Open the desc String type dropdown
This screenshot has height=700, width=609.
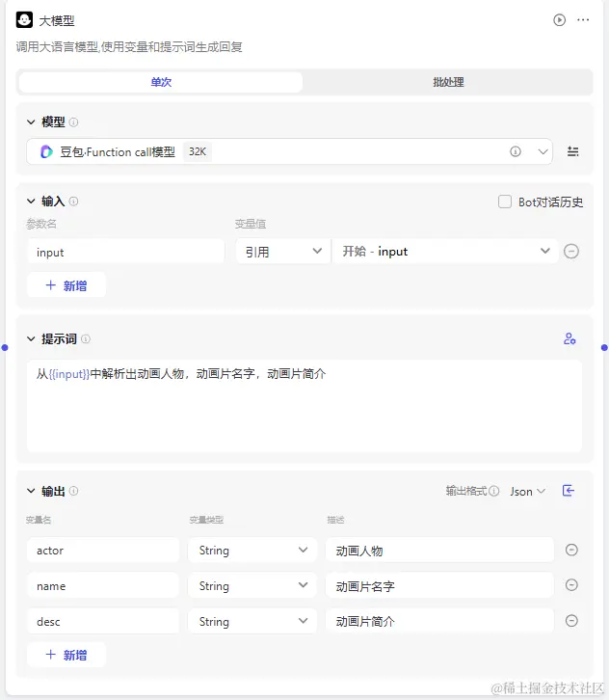click(252, 621)
